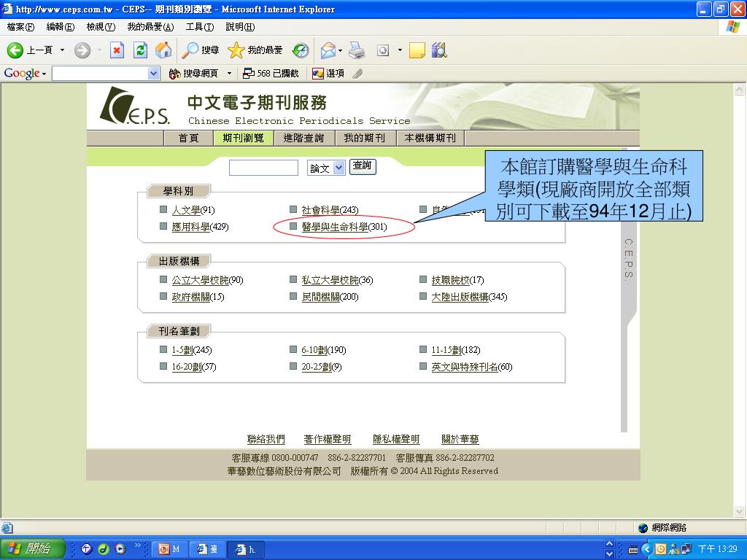Image resolution: width=747 pixels, height=560 pixels.
Task: Click the screen-square toolbar icon
Action: tap(383, 50)
